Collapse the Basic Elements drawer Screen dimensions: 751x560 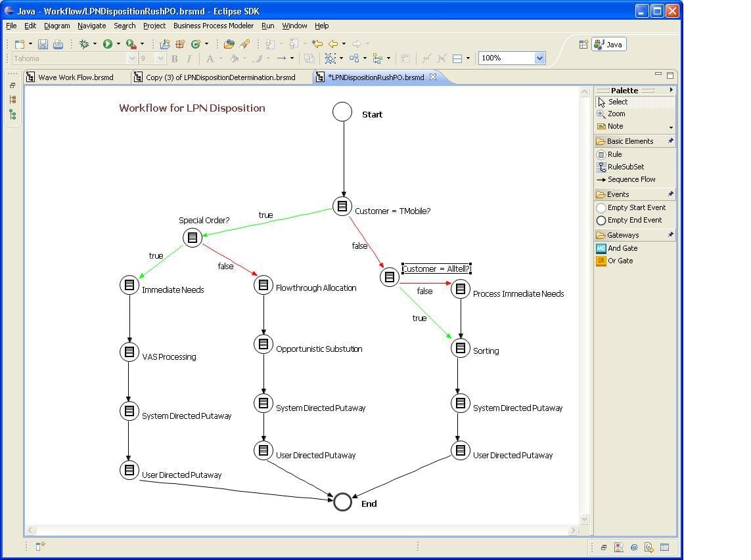(x=631, y=140)
